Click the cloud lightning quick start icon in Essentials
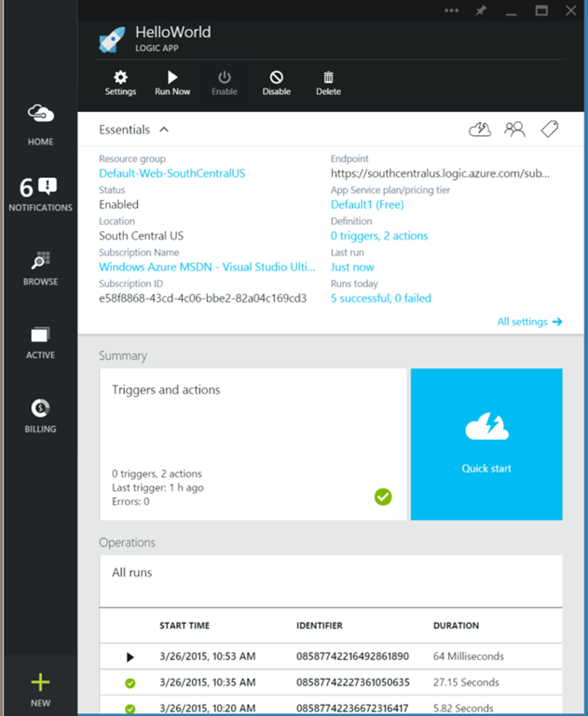The image size is (588, 716). pos(480,130)
